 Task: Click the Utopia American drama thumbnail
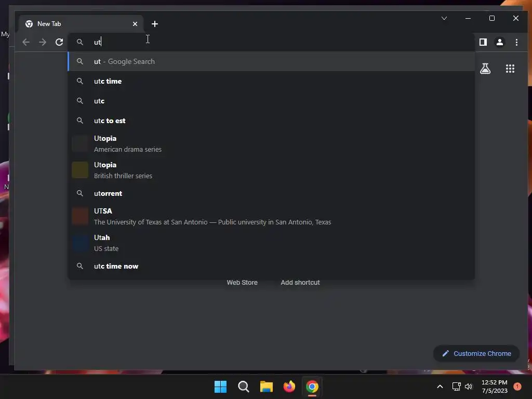(x=80, y=143)
